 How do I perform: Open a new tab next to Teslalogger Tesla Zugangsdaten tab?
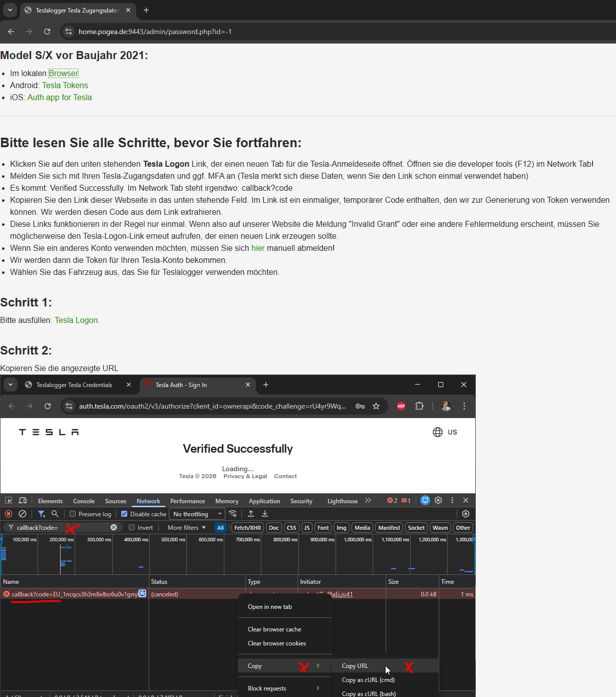(x=146, y=10)
